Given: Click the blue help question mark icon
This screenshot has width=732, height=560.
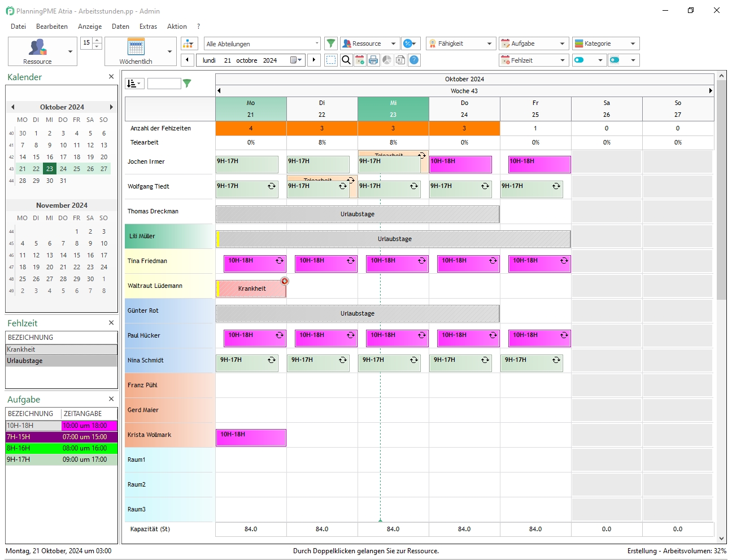Looking at the screenshot, I should tap(414, 60).
